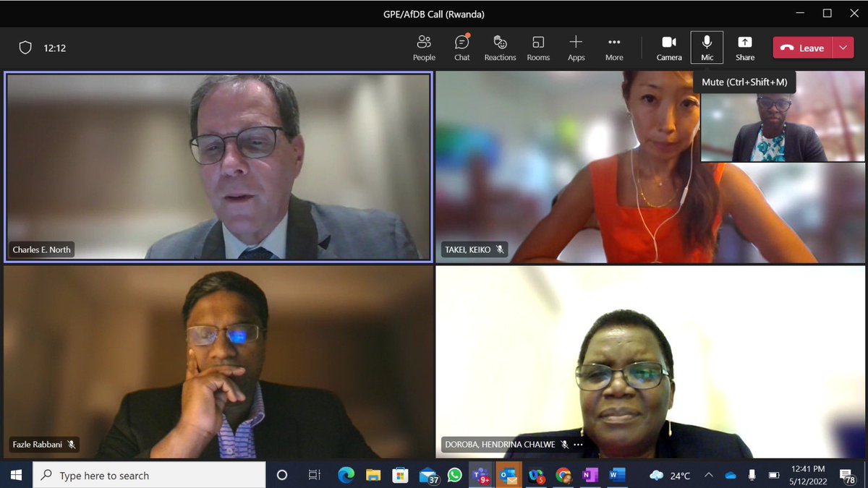Open WhatsApp from the taskbar
The image size is (868, 488).
454,476
